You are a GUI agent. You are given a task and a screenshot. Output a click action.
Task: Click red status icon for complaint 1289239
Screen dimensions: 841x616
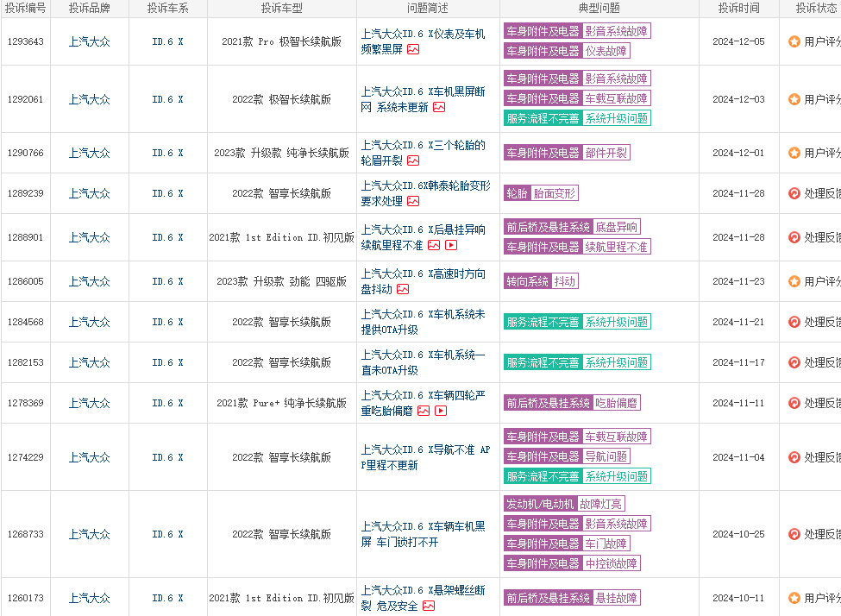click(794, 193)
